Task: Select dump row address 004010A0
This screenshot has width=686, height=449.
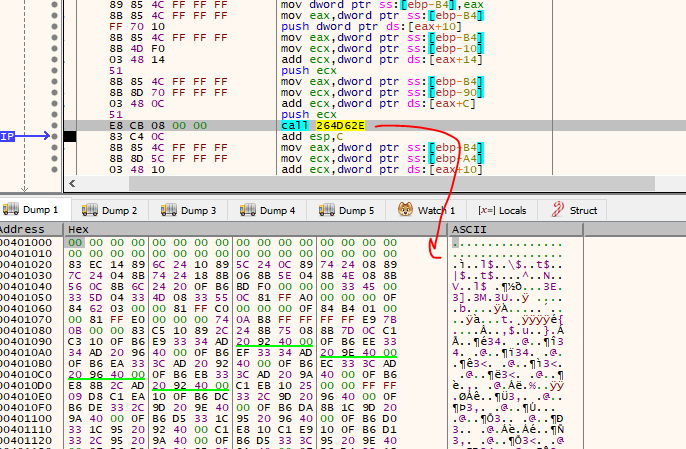Action: 26,353
